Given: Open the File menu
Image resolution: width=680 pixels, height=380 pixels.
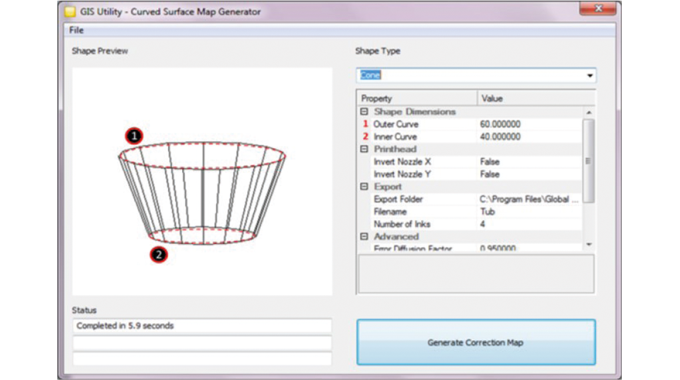Looking at the screenshot, I should click(x=76, y=30).
